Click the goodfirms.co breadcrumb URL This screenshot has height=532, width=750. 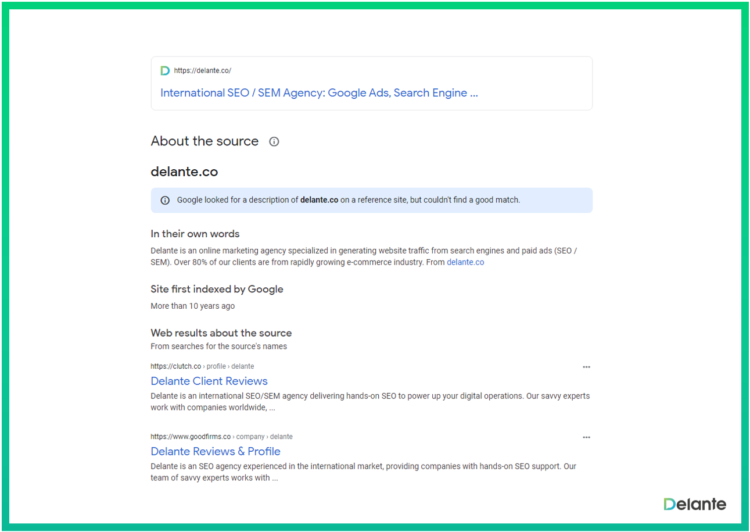pos(221,437)
